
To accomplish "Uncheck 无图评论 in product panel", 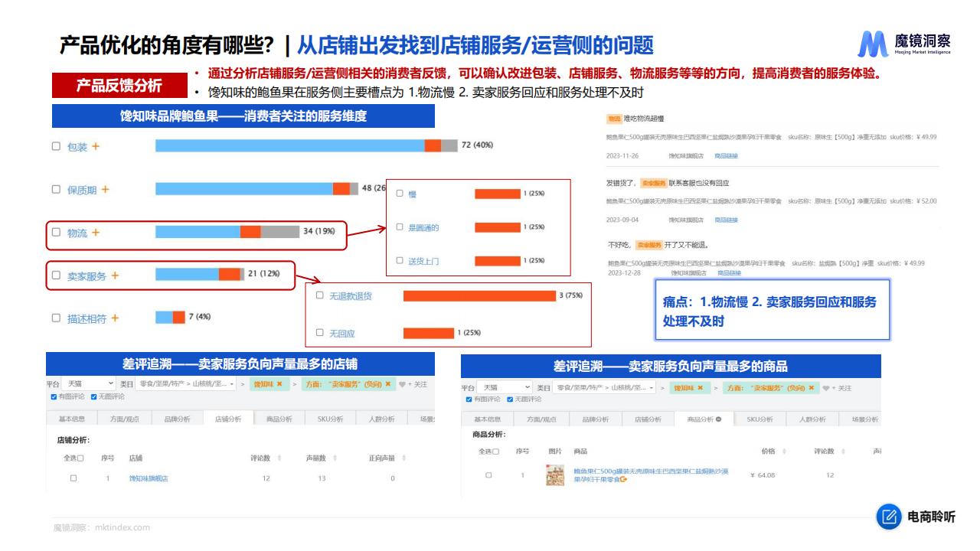I will coord(510,399).
